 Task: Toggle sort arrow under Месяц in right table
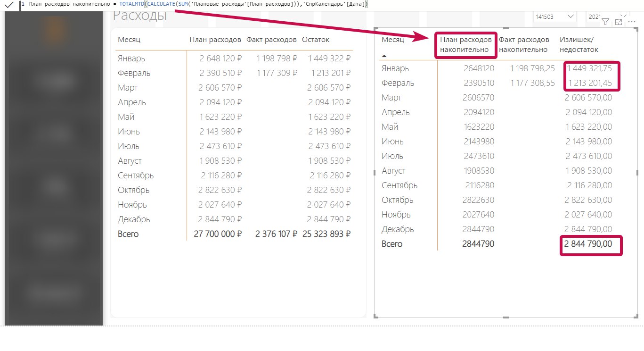pos(384,56)
